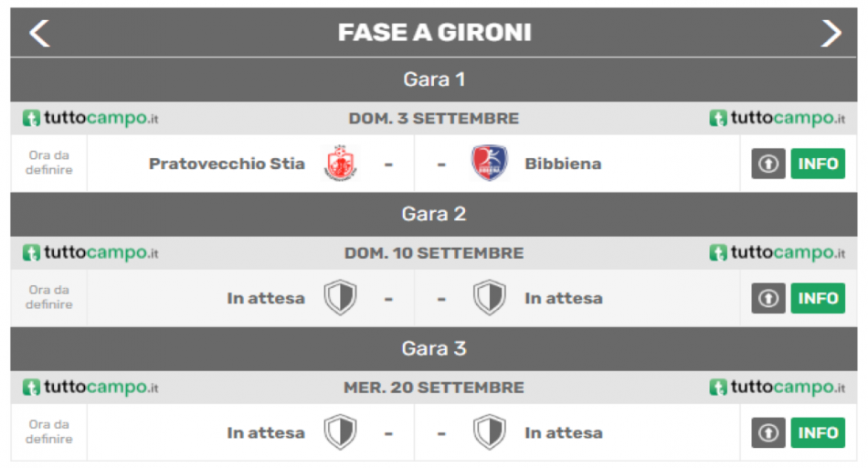Screen dimensions: 868x468
Task: Click the upload arrow icon for Gara 1
Action: click(768, 164)
